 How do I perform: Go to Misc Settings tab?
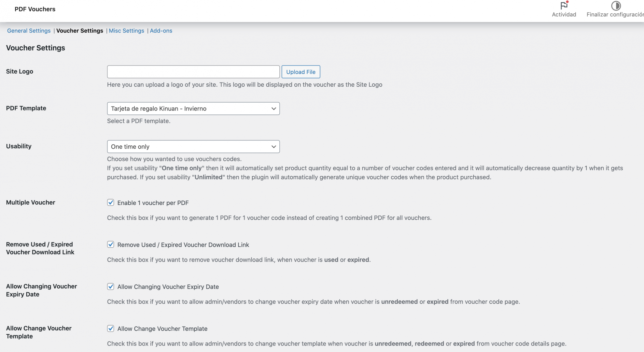(126, 31)
